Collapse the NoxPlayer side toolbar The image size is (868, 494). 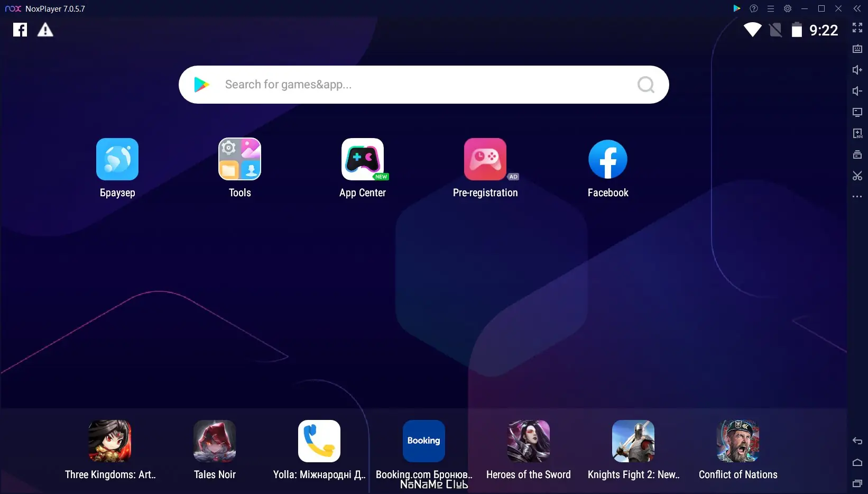click(x=857, y=8)
